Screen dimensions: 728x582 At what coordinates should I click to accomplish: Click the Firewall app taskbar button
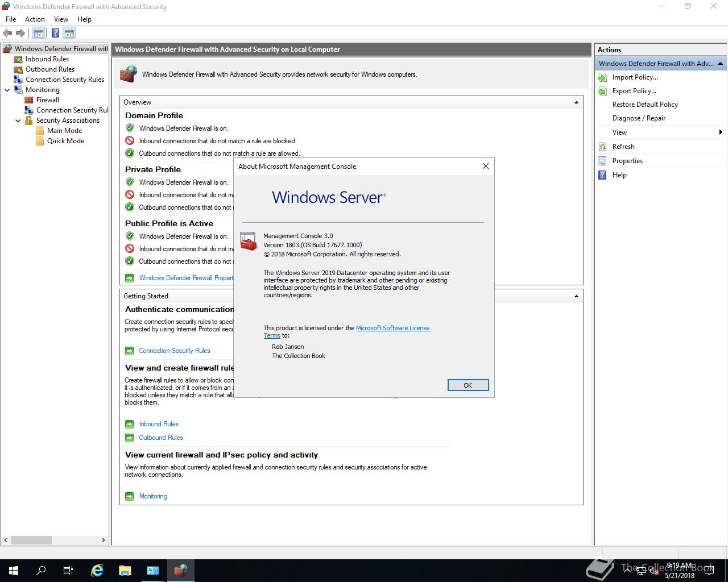click(180, 571)
